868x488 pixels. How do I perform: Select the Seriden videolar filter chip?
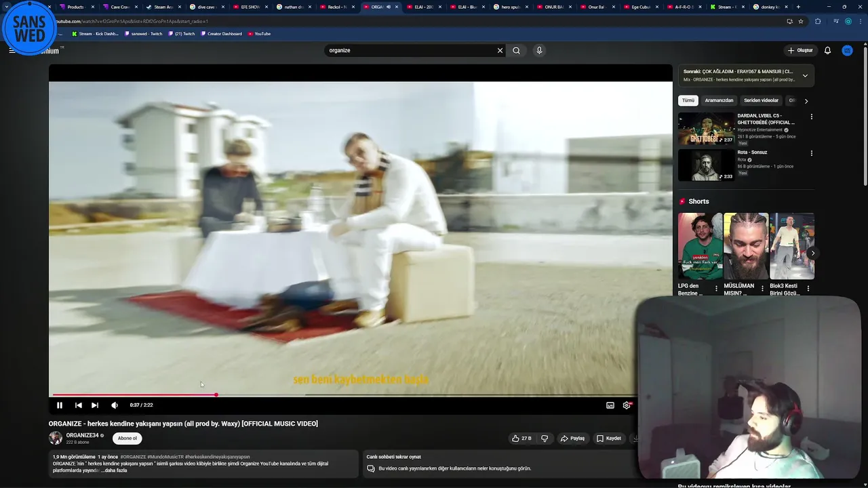point(761,100)
